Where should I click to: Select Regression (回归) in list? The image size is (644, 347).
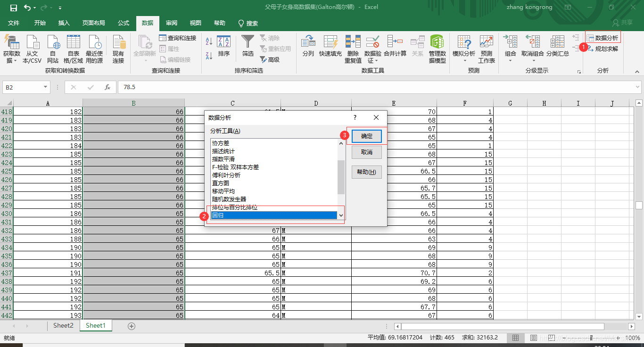(x=274, y=215)
